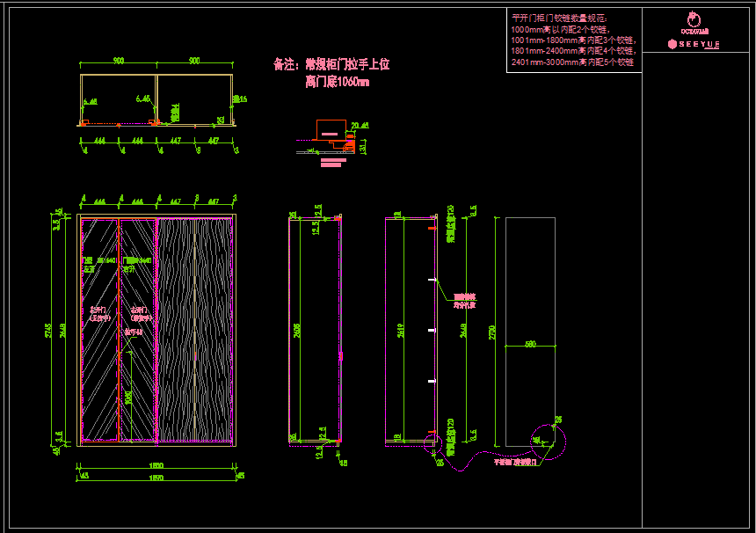
Task: Select the leftmost diagonal-hatched door panel
Action: pos(99,330)
